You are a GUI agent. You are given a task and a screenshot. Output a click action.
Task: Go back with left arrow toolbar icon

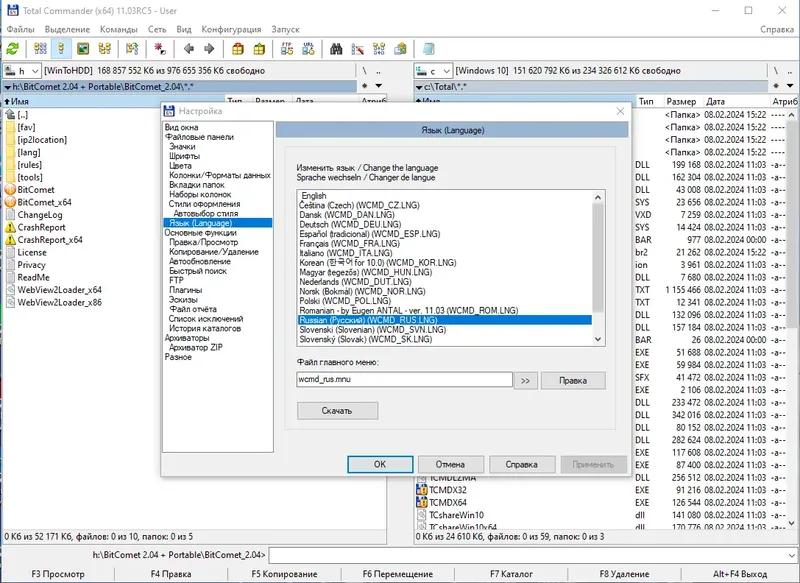click(189, 49)
